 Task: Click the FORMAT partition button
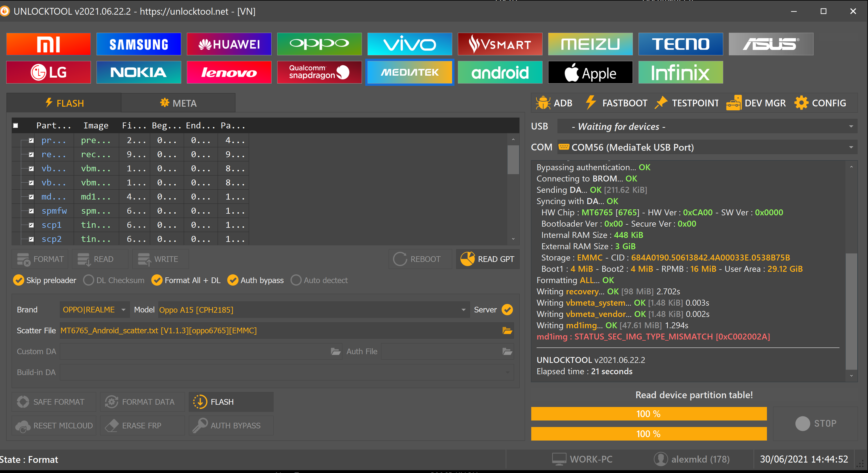click(40, 259)
